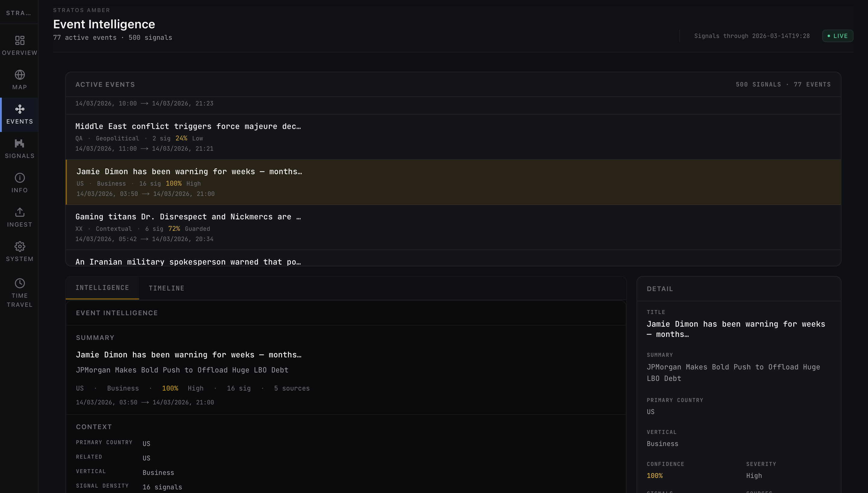
Task: Click the Time Travel clock icon
Action: click(20, 283)
